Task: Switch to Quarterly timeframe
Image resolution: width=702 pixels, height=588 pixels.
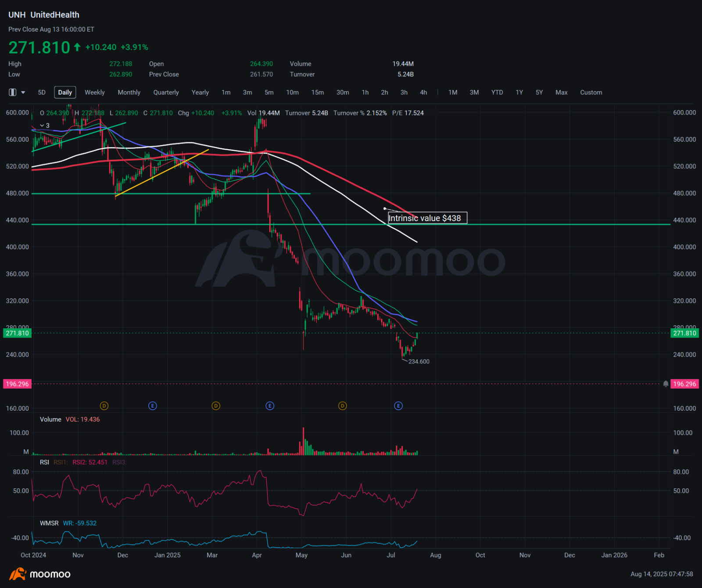Action: coord(166,93)
